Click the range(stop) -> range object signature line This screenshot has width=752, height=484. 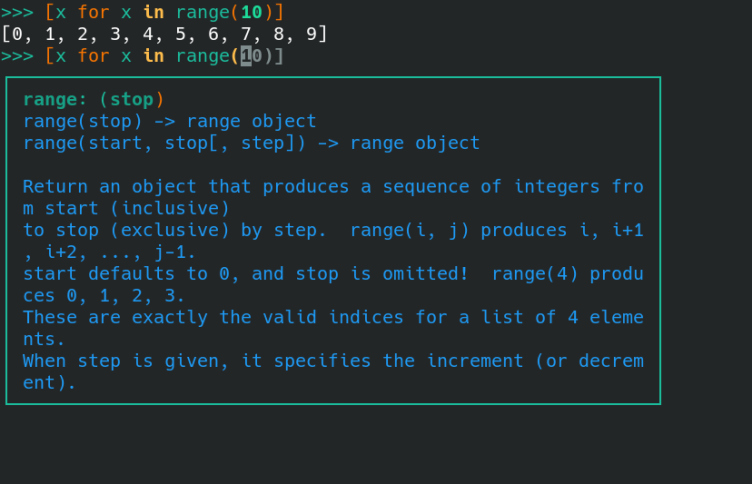(169, 121)
